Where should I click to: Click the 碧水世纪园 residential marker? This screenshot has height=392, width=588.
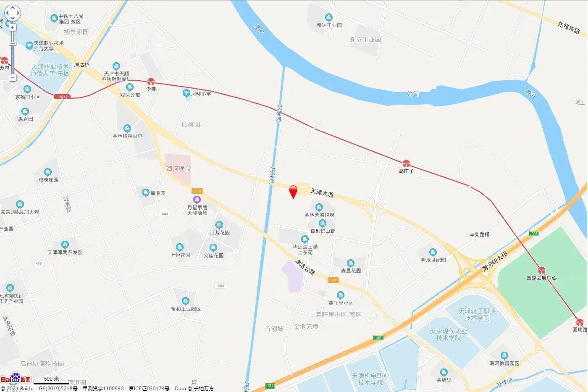tap(433, 252)
